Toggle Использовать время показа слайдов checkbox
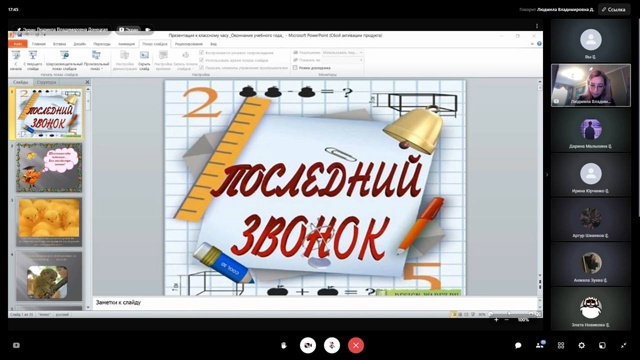The image size is (640, 360). [x=201, y=60]
